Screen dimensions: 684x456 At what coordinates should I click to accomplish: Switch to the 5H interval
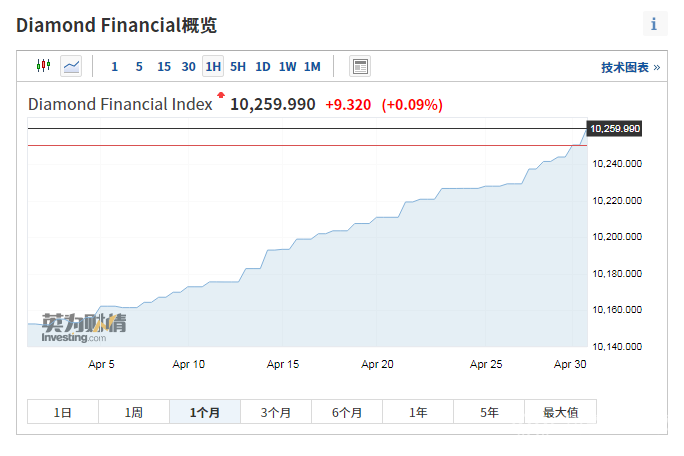pos(238,67)
